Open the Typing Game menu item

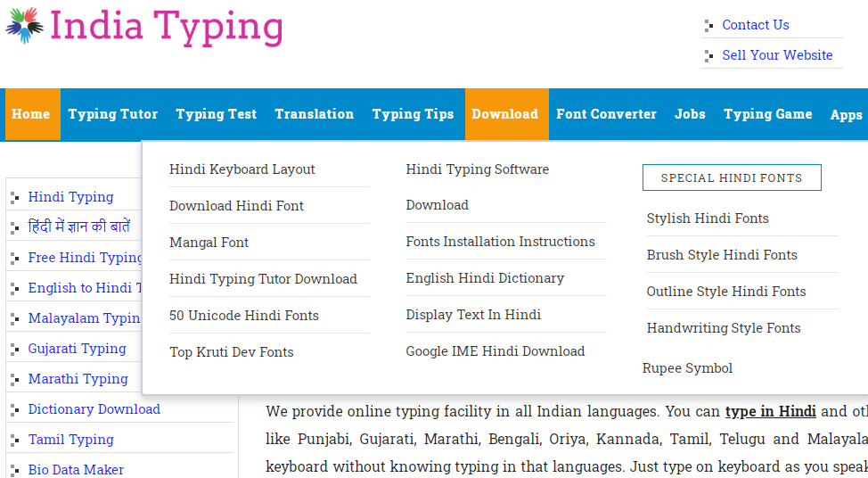coord(768,114)
